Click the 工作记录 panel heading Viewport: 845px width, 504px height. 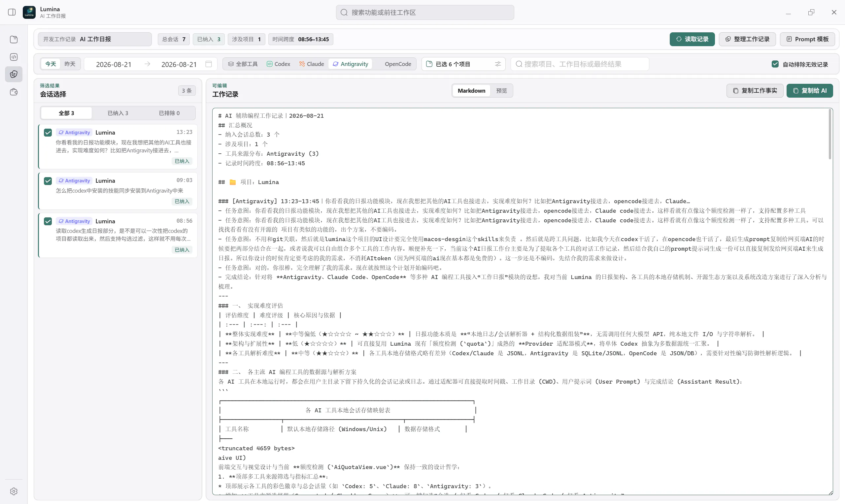click(225, 94)
